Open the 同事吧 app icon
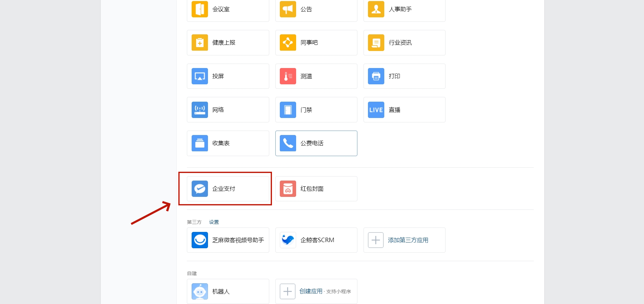Image resolution: width=644 pixels, height=304 pixels. (288, 43)
